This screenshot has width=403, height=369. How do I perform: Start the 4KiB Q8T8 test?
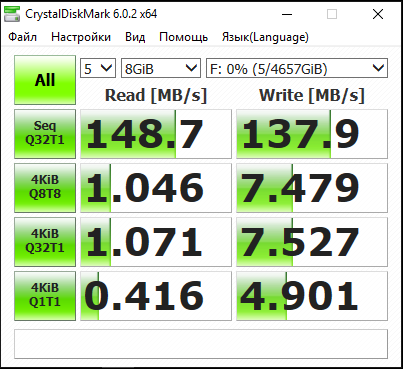click(45, 188)
